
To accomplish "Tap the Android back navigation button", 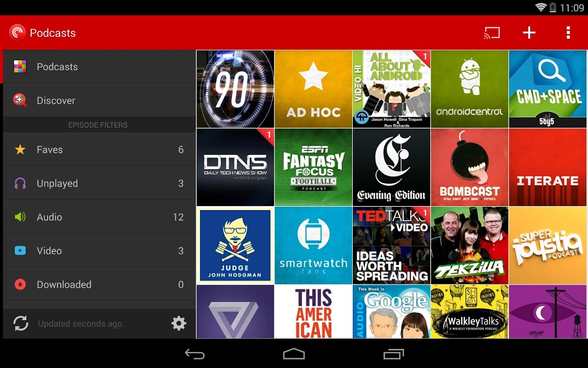I will pyautogui.click(x=195, y=354).
